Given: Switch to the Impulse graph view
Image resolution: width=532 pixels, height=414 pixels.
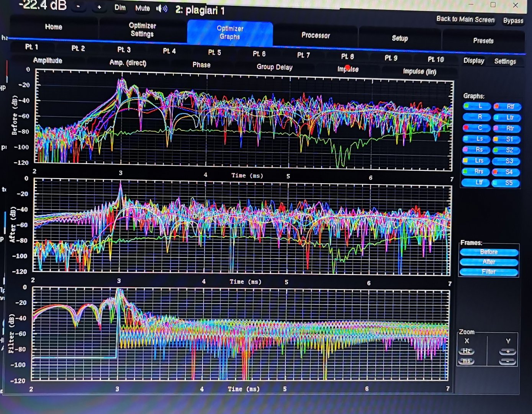Looking at the screenshot, I should (348, 69).
